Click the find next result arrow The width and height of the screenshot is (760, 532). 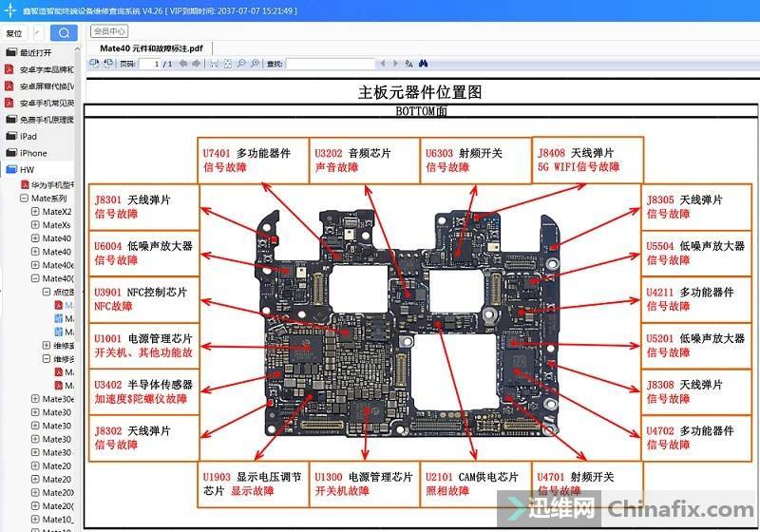point(394,64)
